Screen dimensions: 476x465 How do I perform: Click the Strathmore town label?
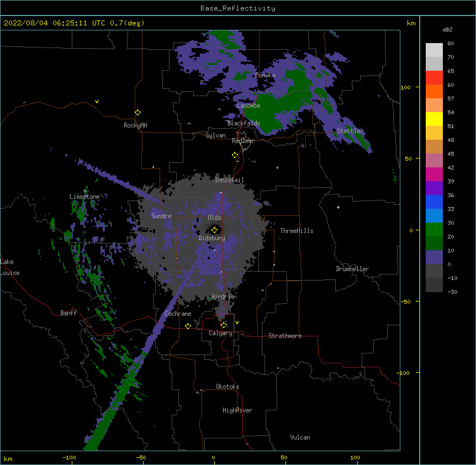[x=285, y=336]
